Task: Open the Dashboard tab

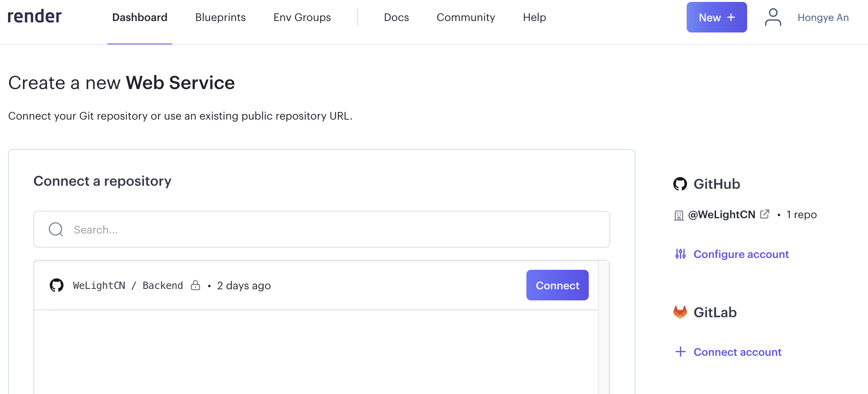Action: 140,18
